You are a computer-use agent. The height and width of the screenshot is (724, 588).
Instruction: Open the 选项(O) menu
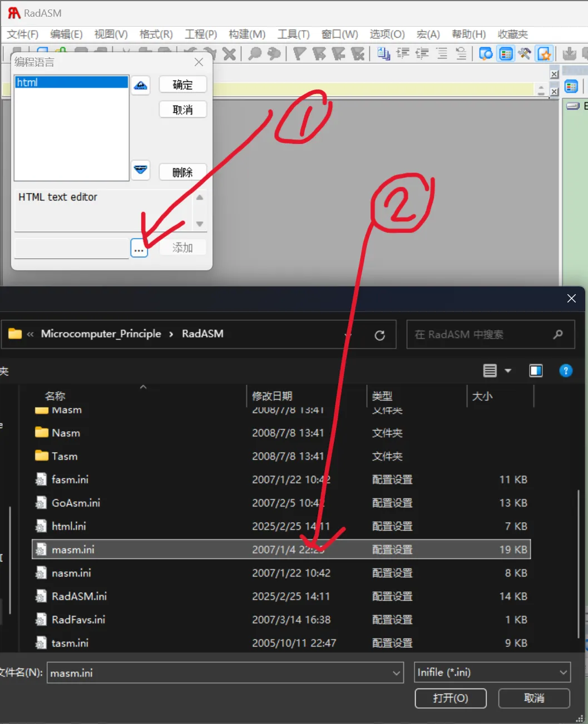tap(387, 34)
